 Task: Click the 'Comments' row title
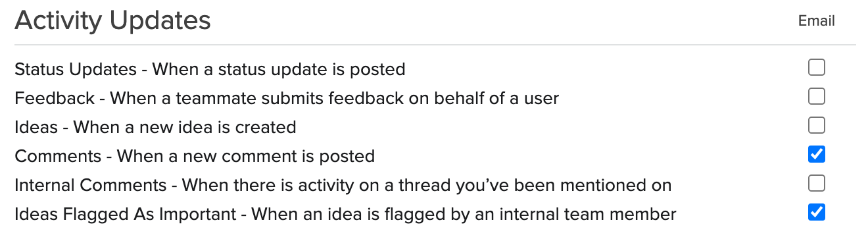58,156
